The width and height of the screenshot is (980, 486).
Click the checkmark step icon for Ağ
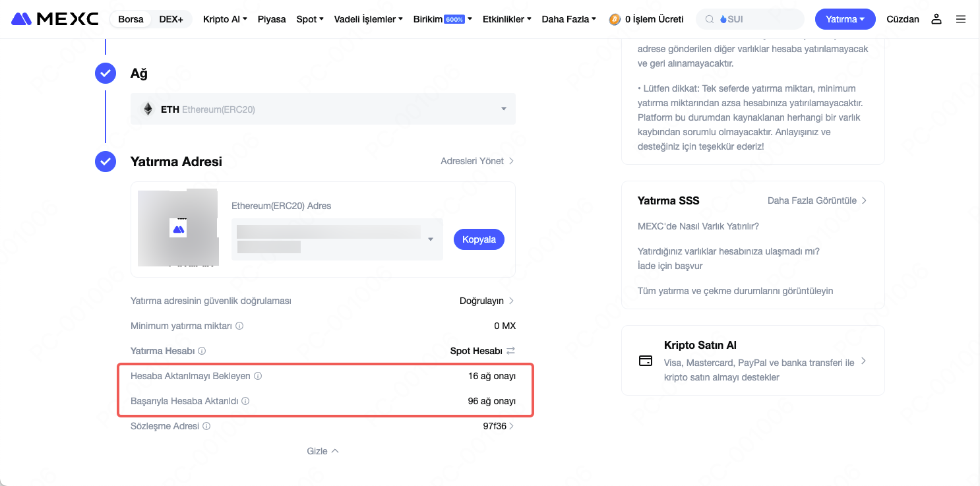tap(106, 73)
